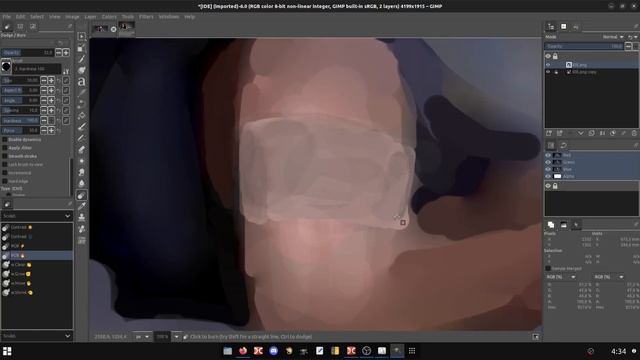The width and height of the screenshot is (640, 360).
Task: Enable the Hard edge checkbox
Action: pos(5,181)
